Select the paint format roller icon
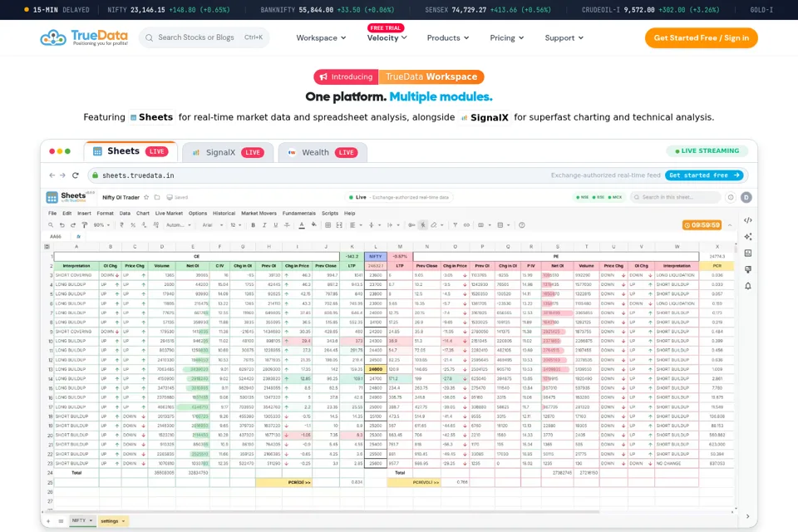 (x=85, y=225)
